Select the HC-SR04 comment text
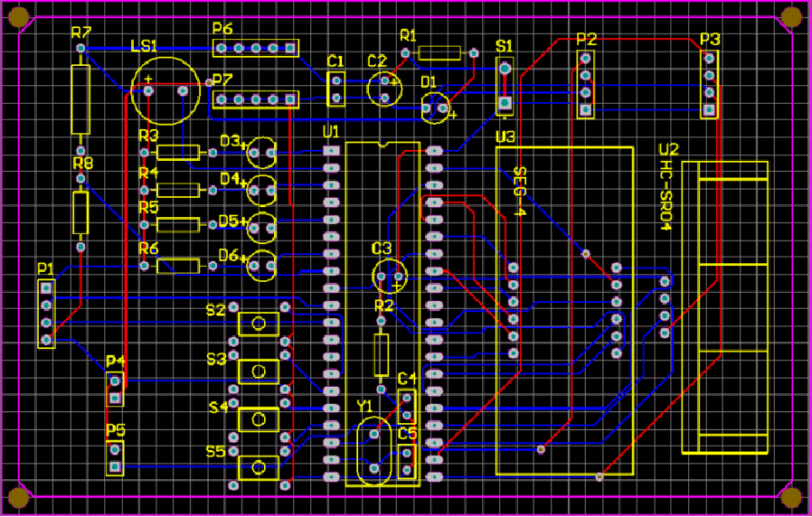This screenshot has height=517, width=812. point(665,194)
